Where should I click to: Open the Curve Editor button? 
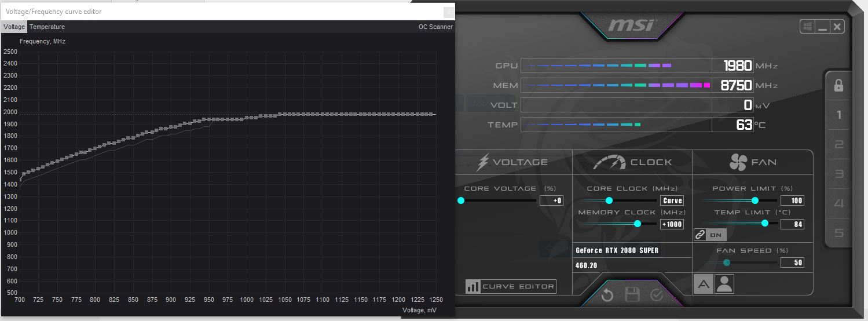click(511, 286)
